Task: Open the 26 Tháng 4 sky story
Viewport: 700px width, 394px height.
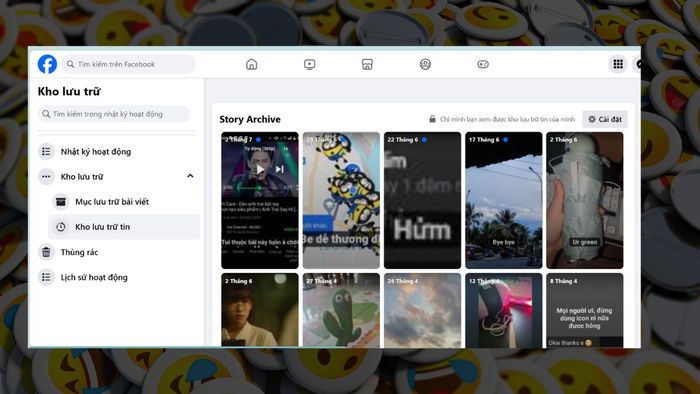Action: tap(422, 311)
